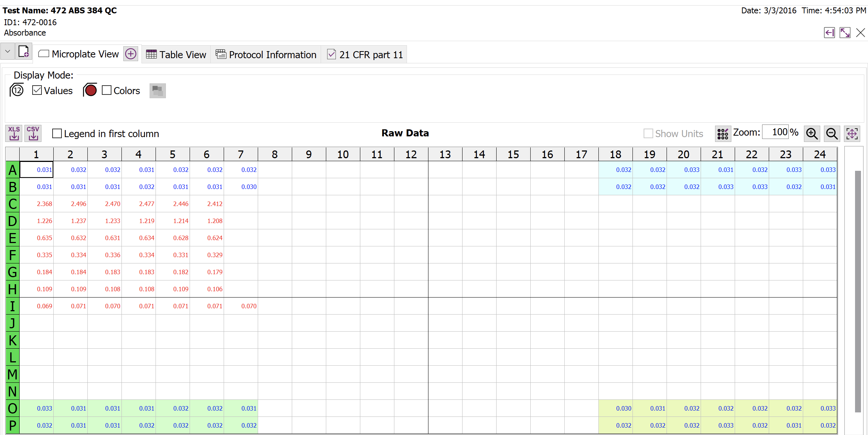This screenshot has height=435, width=868.
Task: Switch to Table View tab
Action: [x=176, y=54]
